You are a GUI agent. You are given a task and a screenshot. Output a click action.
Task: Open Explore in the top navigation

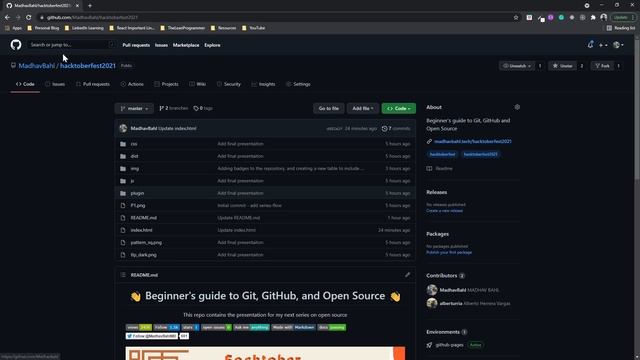pos(212,45)
